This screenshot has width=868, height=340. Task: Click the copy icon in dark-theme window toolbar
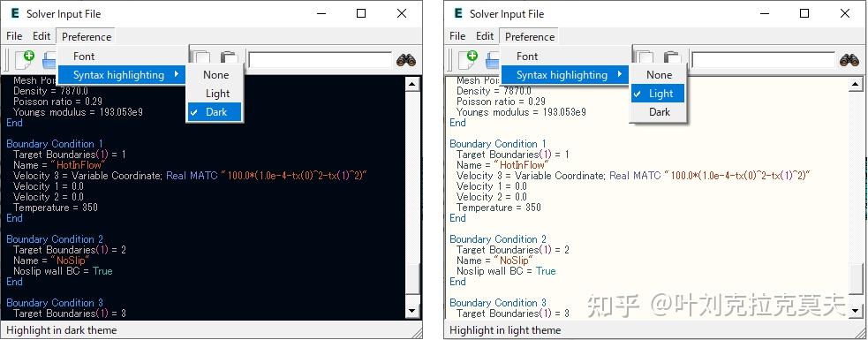pyautogui.click(x=202, y=58)
